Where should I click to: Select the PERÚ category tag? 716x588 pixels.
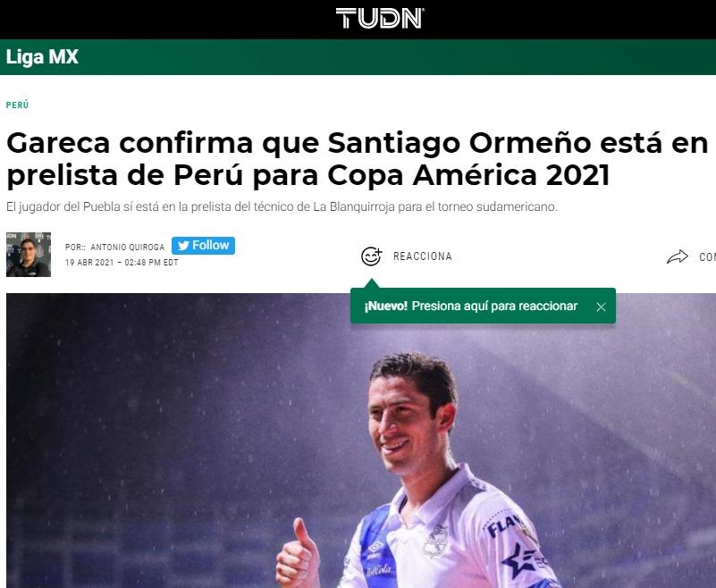pyautogui.click(x=17, y=105)
